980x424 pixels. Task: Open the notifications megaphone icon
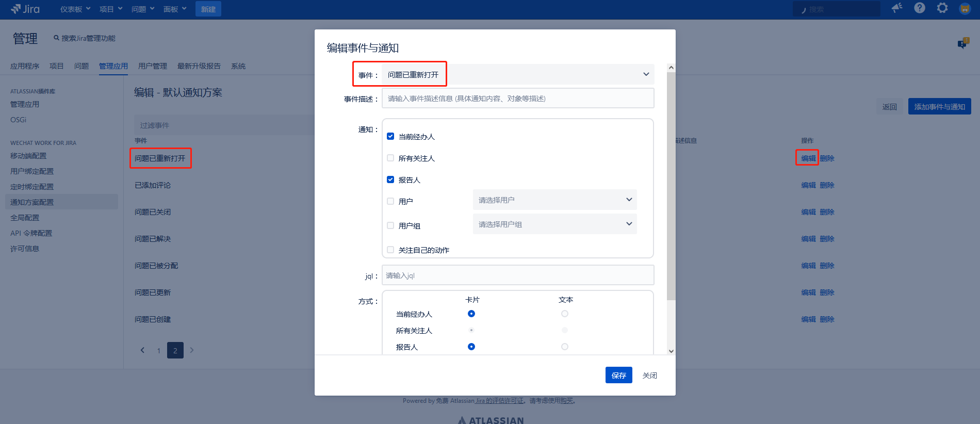coord(897,8)
